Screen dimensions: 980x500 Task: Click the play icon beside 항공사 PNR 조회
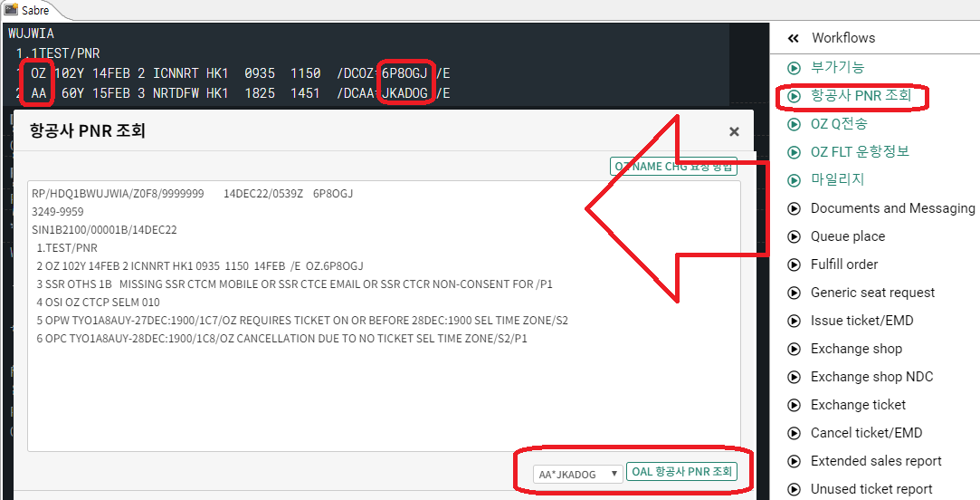(x=794, y=95)
